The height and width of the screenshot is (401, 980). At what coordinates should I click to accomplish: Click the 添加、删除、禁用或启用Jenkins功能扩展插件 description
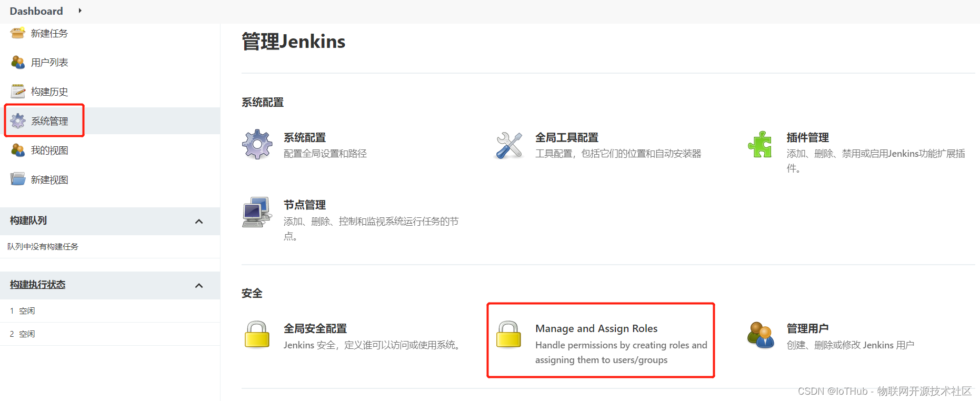tap(876, 161)
